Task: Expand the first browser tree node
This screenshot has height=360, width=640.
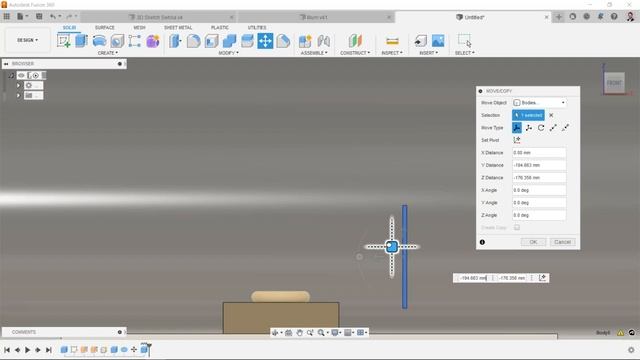Action: coord(18,85)
